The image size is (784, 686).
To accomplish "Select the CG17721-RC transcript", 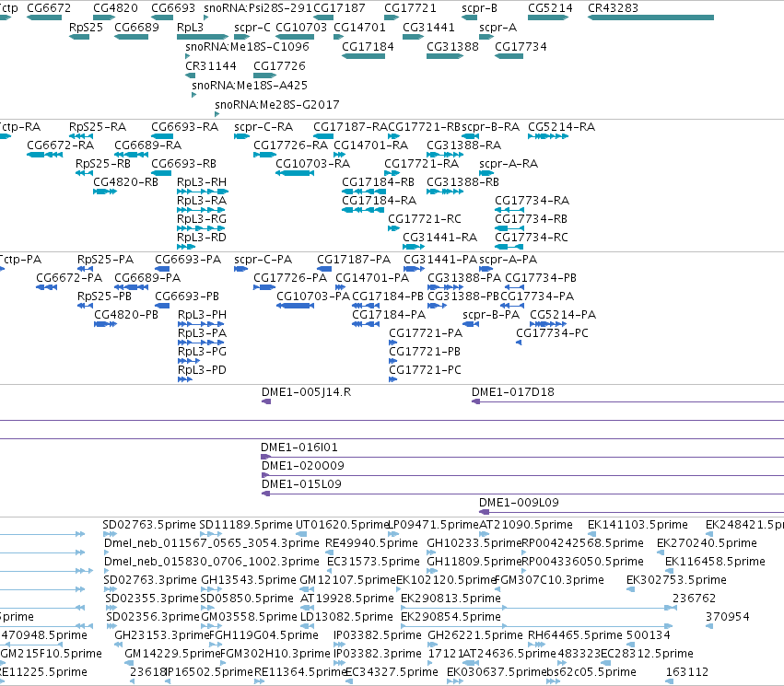I will (393, 228).
